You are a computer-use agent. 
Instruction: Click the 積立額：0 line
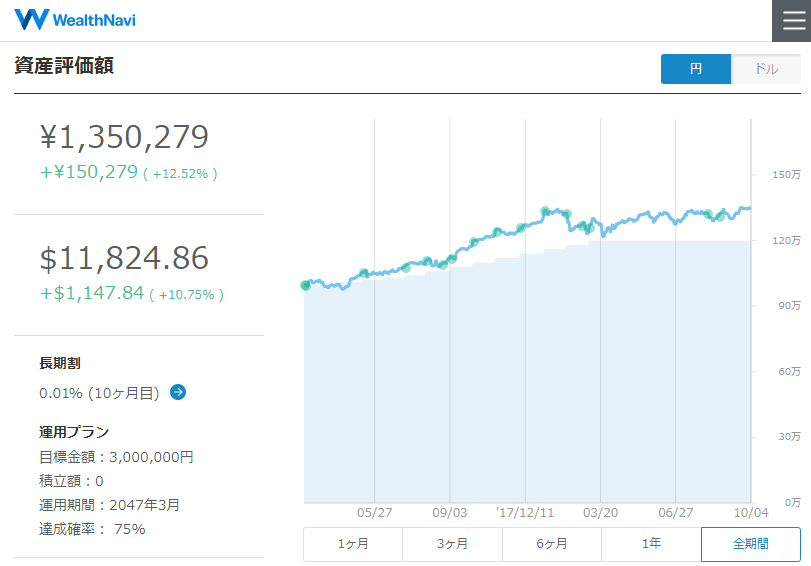71,481
